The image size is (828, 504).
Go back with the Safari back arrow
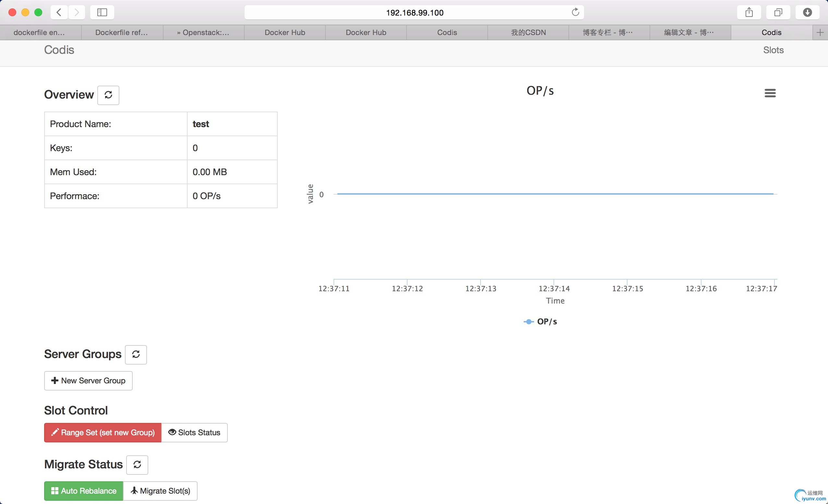pos(59,12)
